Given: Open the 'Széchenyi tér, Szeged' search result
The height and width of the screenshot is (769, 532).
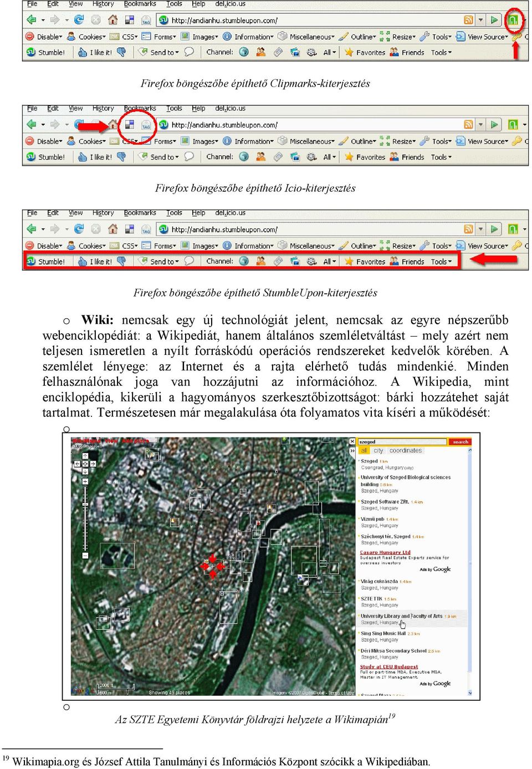Looking at the screenshot, I should [x=386, y=537].
